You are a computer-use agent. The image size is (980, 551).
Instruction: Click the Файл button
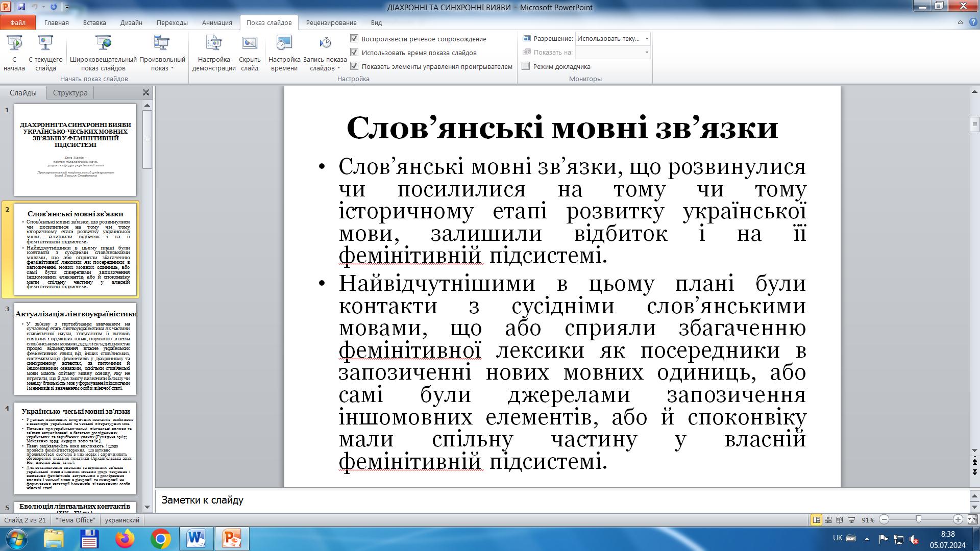(17, 22)
